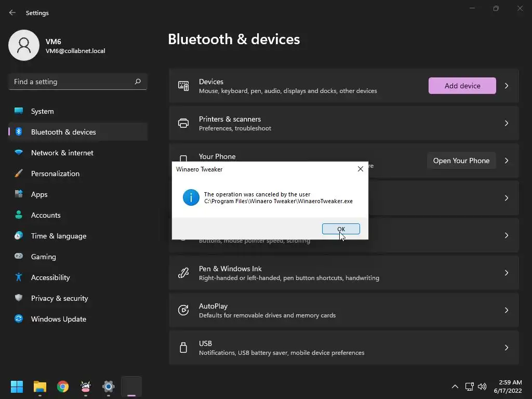532x399 pixels.
Task: Launch Google Chrome from the taskbar
Action: pyautogui.click(x=63, y=387)
